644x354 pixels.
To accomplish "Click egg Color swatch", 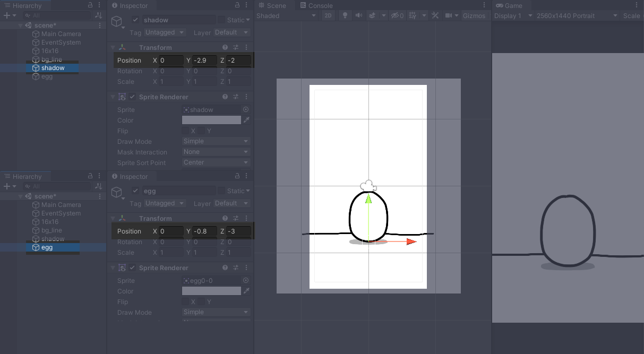I will click(211, 291).
